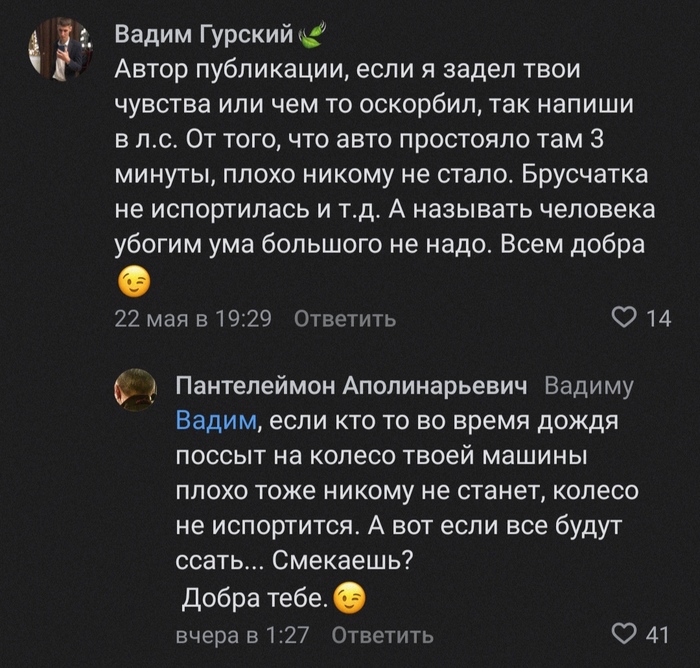
Task: Like Пантелеймон Аполинарьевич's reply with the heart
Action: tap(624, 635)
